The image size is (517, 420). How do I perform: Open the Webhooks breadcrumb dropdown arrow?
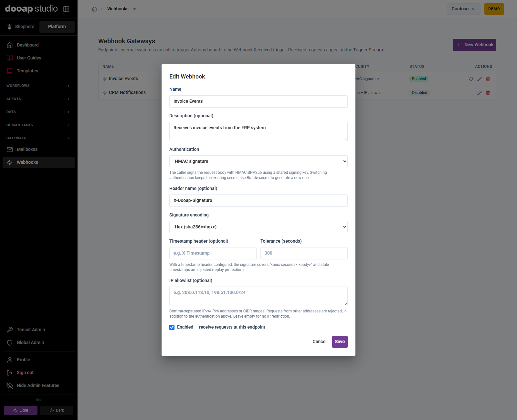[134, 9]
